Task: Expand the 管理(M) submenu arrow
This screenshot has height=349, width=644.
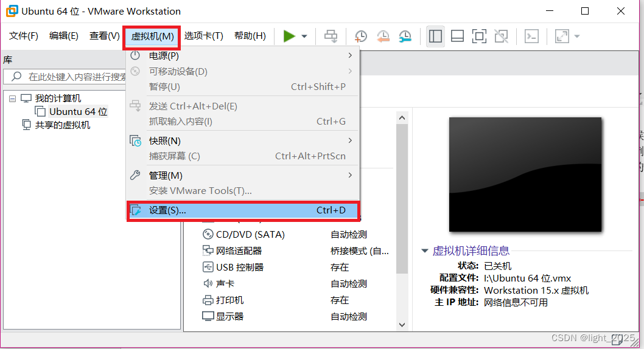Action: coord(350,176)
